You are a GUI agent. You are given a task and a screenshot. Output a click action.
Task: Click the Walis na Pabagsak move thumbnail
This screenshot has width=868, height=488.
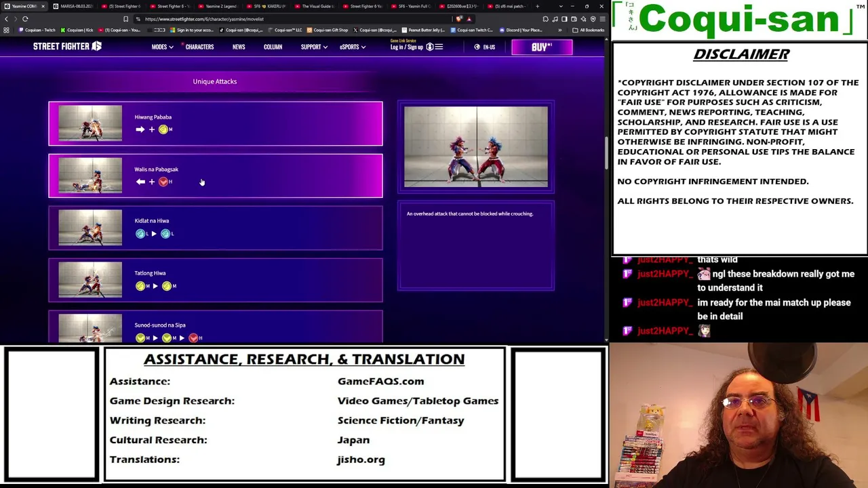(90, 176)
